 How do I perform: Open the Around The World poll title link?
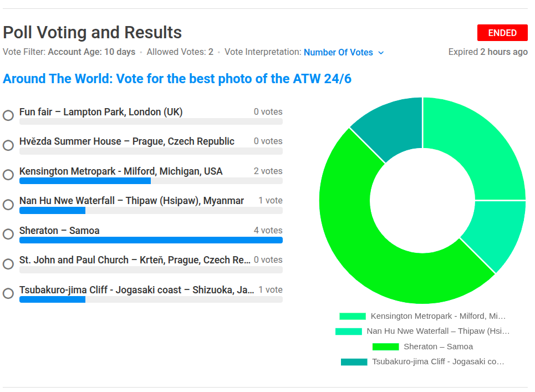point(177,79)
